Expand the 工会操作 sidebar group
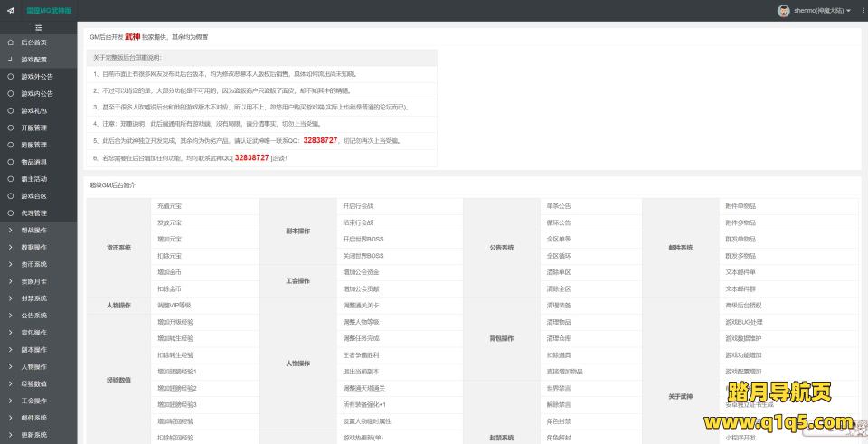Screen dimensions: 868x444 coord(39,401)
